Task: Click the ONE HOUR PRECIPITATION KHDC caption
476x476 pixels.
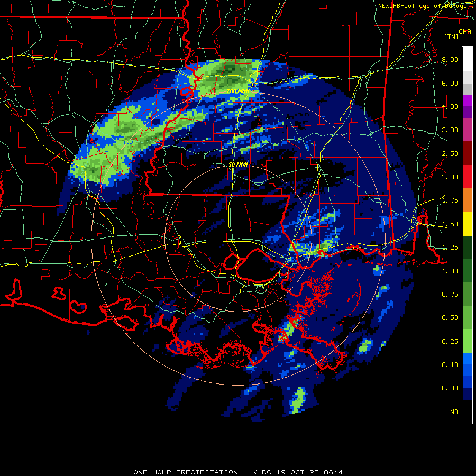Action: [240, 472]
